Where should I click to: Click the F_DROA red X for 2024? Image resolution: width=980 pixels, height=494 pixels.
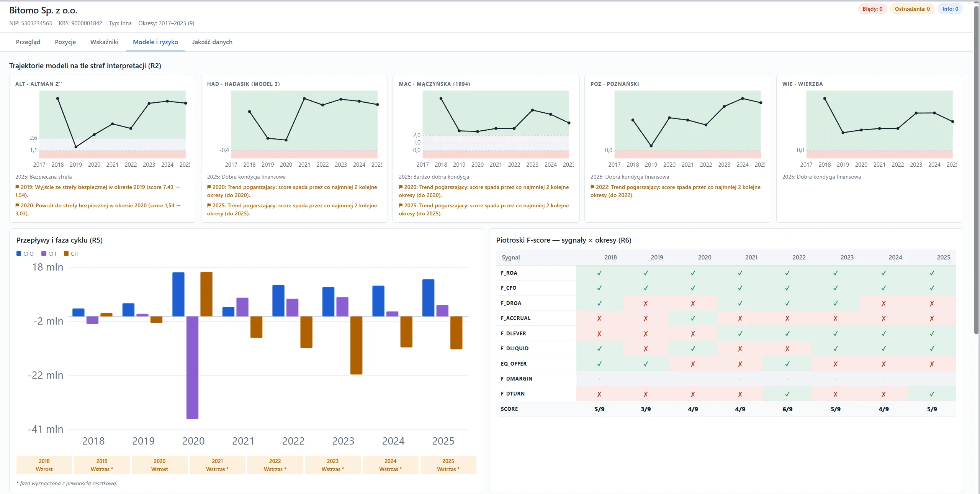(x=883, y=303)
